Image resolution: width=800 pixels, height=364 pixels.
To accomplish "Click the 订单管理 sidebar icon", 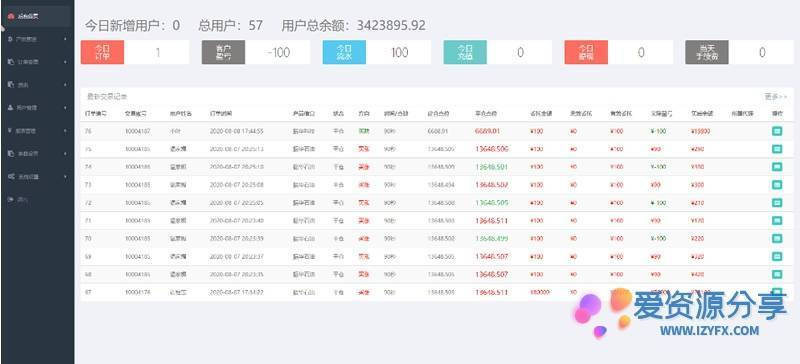I will [11, 62].
